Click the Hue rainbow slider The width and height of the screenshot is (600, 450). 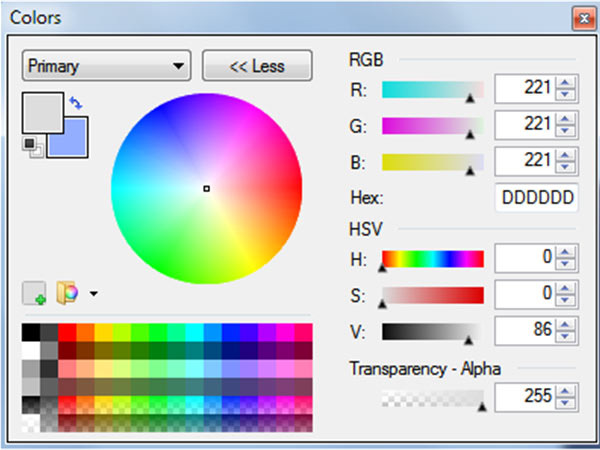[432, 258]
